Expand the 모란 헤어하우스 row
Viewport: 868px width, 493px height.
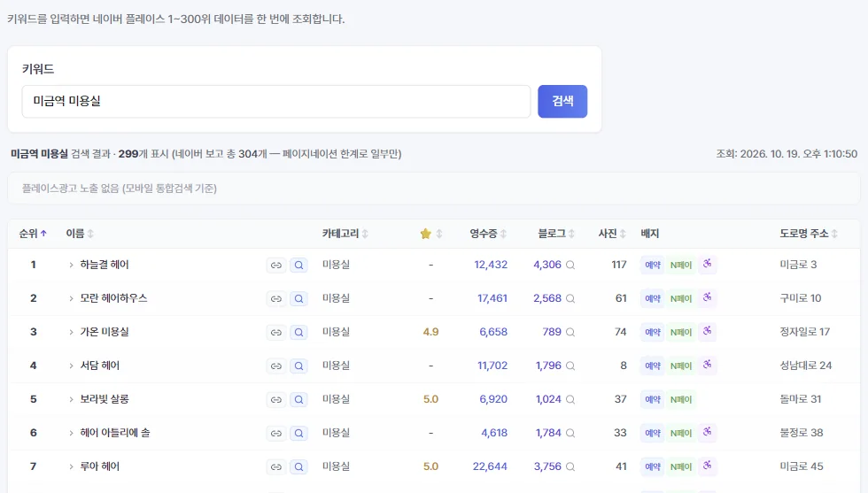click(71, 299)
